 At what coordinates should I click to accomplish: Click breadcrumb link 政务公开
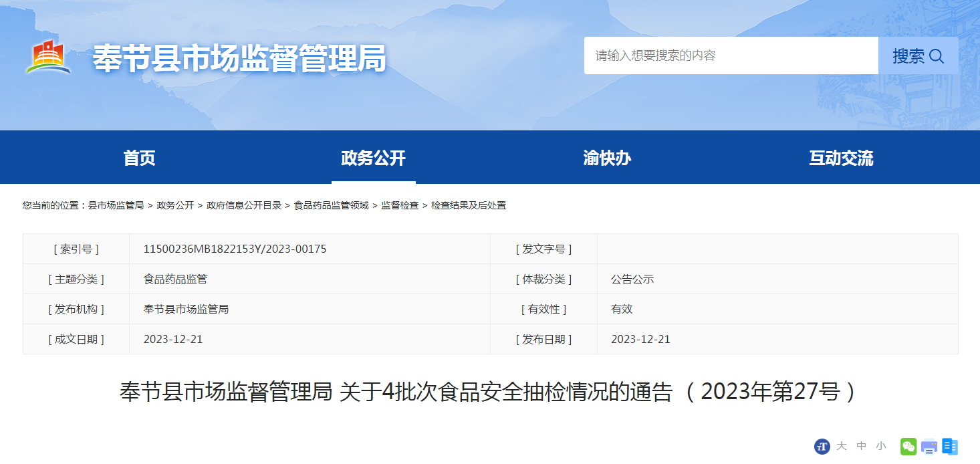175,206
